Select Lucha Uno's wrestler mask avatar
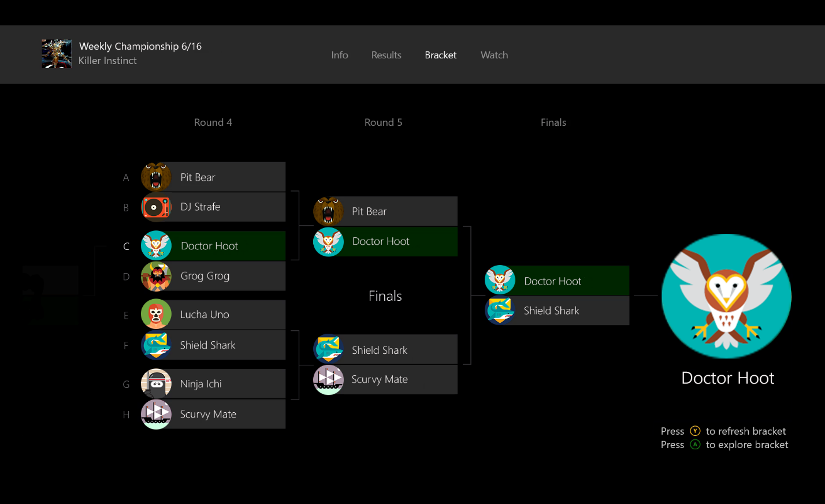825x504 pixels. [156, 315]
